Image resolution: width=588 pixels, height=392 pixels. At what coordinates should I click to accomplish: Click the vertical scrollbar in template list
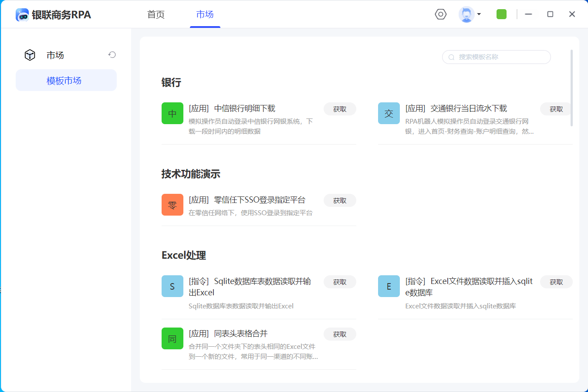[571, 88]
